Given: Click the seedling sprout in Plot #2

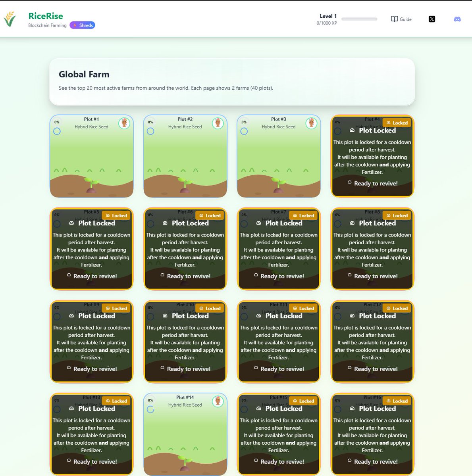Looking at the screenshot, I should (185, 185).
